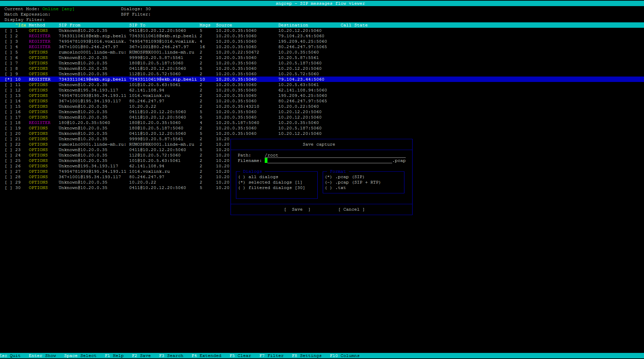Click message count 16 in row 4
Screen dimensions: 644x359
(202, 47)
